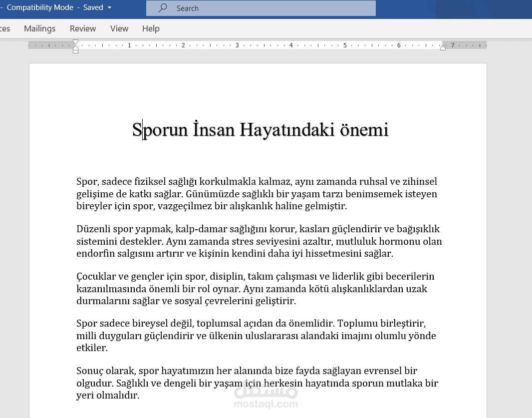Click the word "endorfin" in the document
This screenshot has height=418, width=532.
(x=96, y=253)
